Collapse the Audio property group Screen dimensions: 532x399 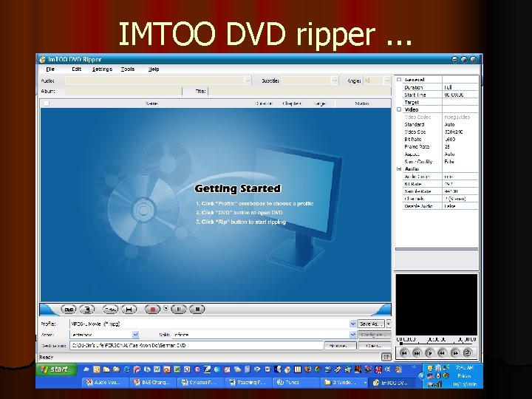(399, 169)
